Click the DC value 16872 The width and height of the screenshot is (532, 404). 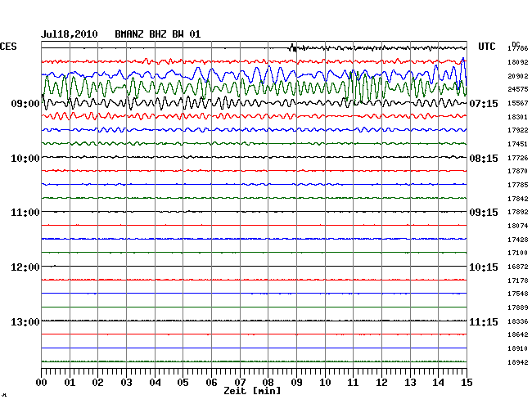518,267
